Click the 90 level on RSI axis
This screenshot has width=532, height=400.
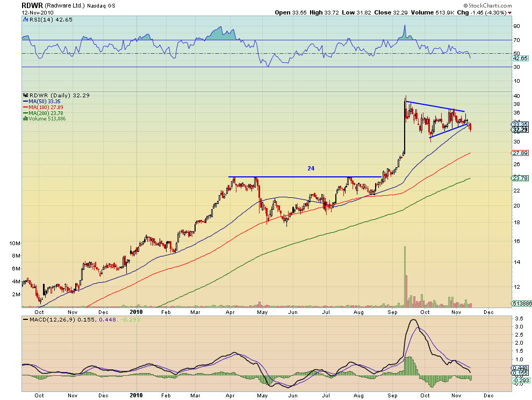point(516,26)
